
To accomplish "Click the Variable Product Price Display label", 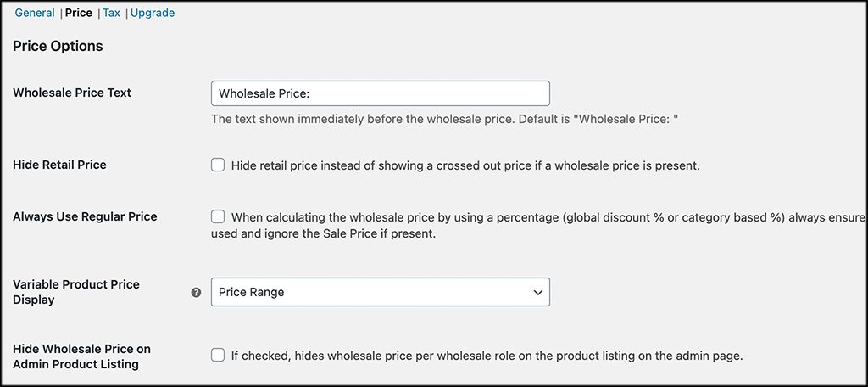I will coord(76,292).
